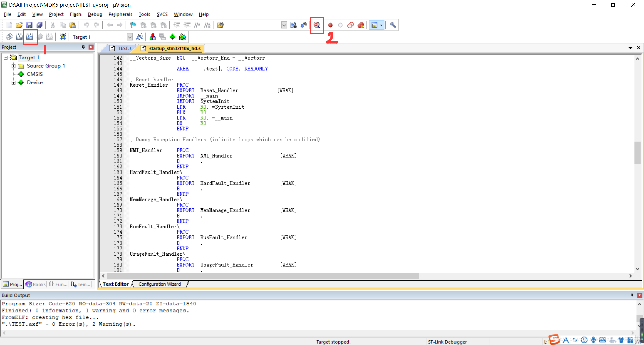Viewport: 644px width, 345px height.
Task: Pin the Build Output panel
Action: (632, 295)
